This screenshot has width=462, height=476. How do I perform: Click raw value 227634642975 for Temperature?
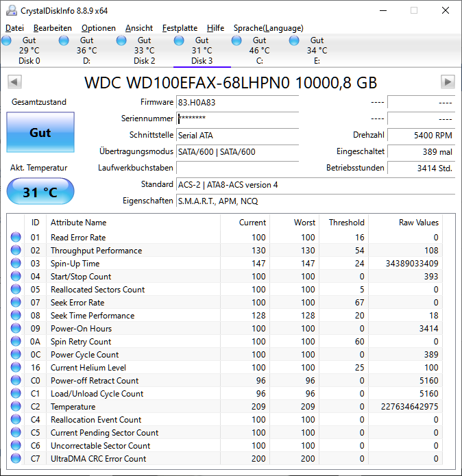[409, 406]
